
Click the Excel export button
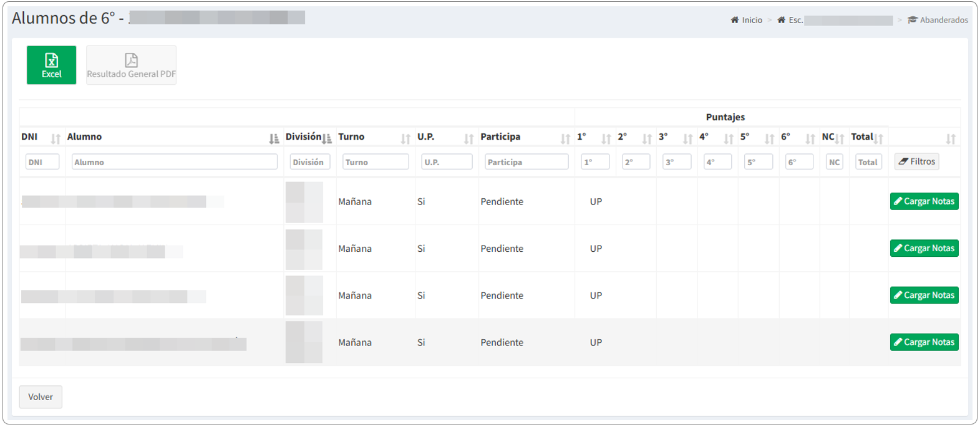[51, 65]
